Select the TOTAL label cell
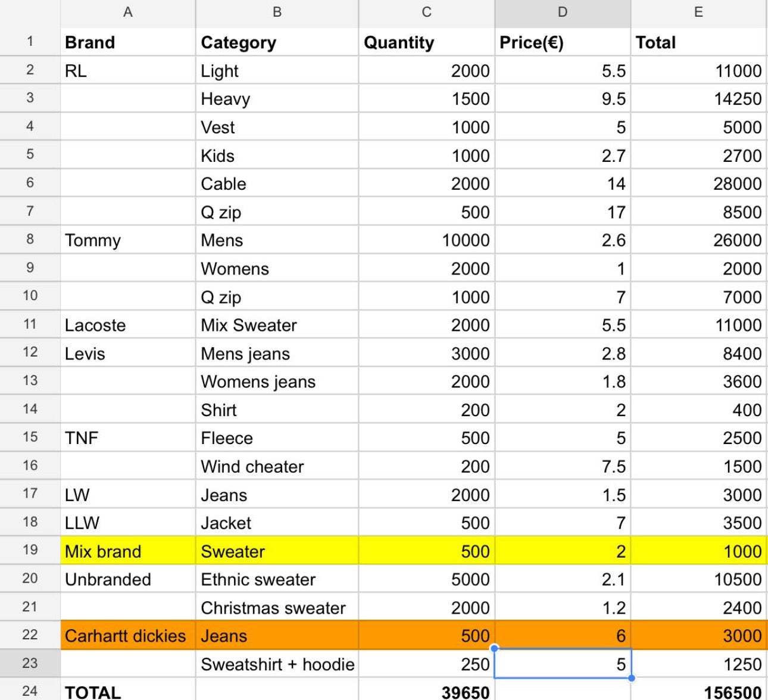The width and height of the screenshot is (768, 700). click(128, 690)
